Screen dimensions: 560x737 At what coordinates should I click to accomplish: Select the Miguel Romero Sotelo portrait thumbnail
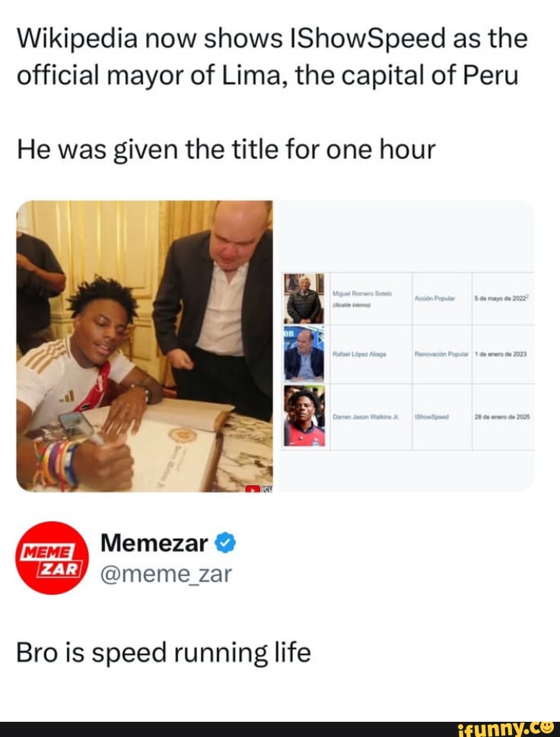(x=304, y=298)
